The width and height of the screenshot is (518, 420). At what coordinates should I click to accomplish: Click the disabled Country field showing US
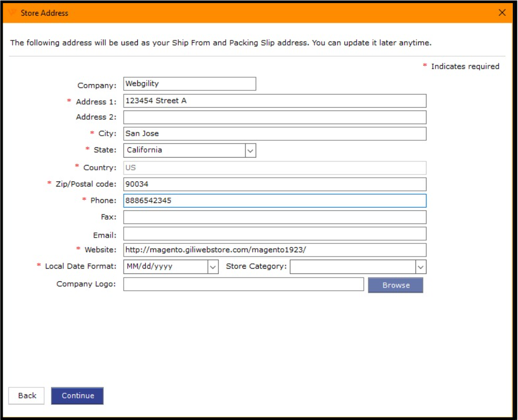(x=275, y=168)
